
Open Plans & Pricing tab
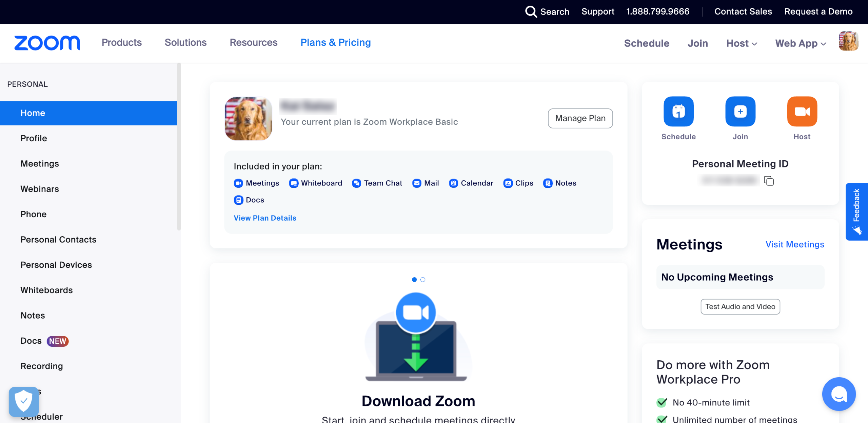(x=335, y=42)
